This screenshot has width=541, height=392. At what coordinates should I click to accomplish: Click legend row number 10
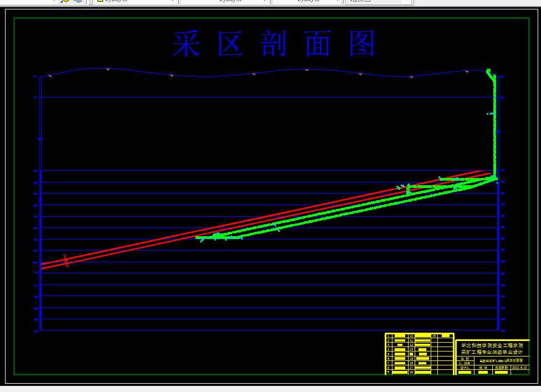click(411, 336)
